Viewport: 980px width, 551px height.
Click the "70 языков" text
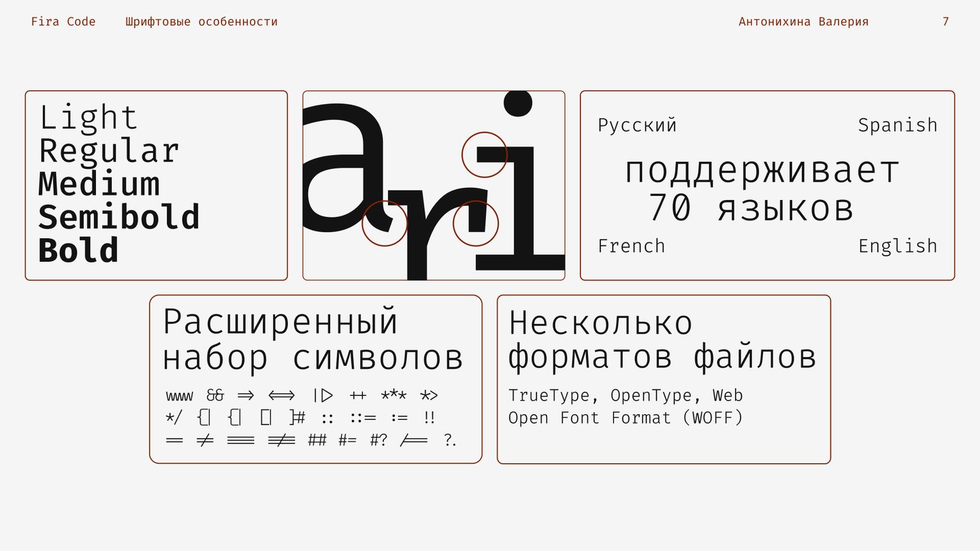[x=751, y=207]
